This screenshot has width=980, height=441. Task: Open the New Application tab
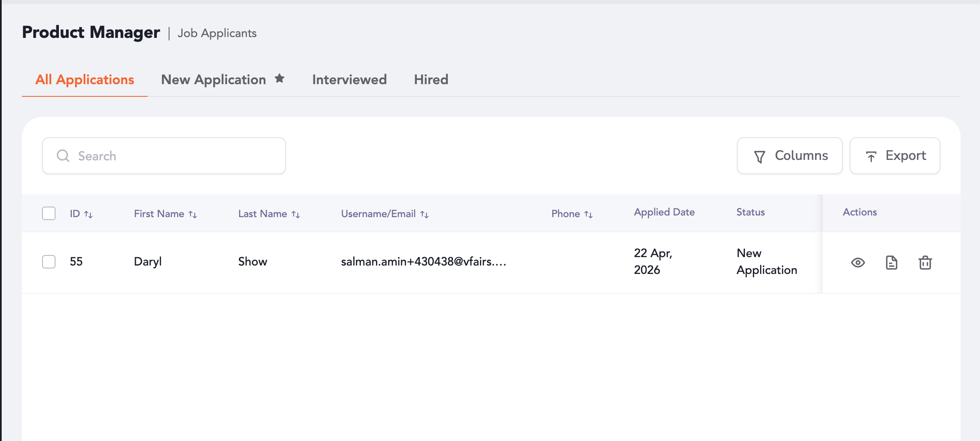pyautogui.click(x=213, y=80)
